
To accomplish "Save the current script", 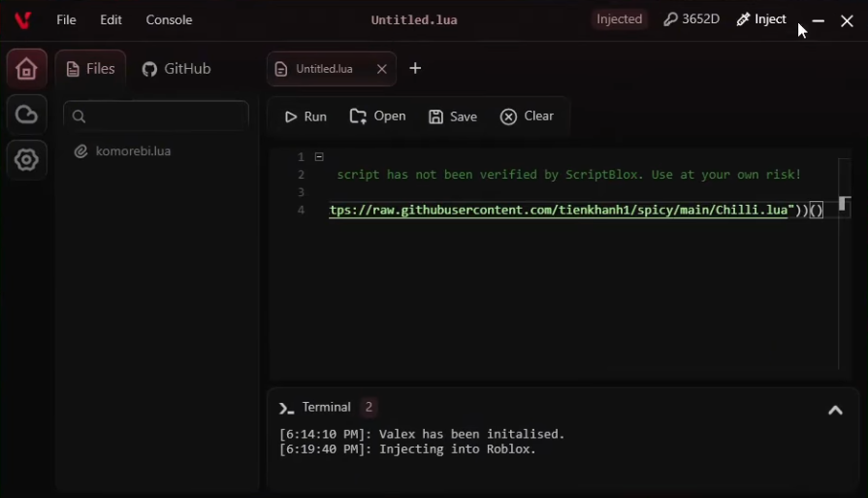I will point(453,116).
